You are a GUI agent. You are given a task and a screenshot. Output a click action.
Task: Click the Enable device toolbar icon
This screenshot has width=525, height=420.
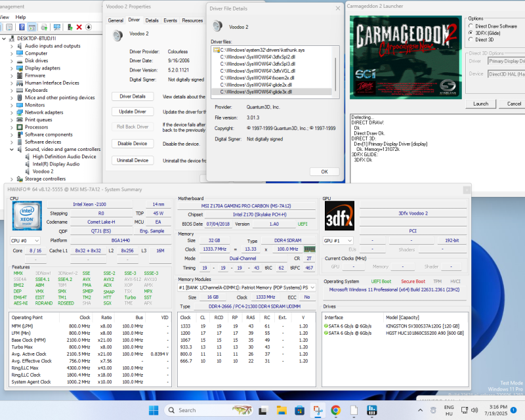70,27
